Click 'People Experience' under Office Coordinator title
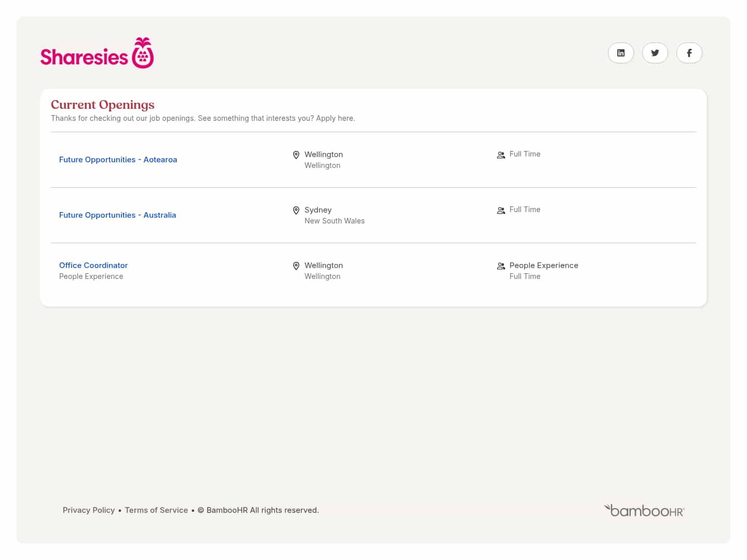 click(x=91, y=276)
